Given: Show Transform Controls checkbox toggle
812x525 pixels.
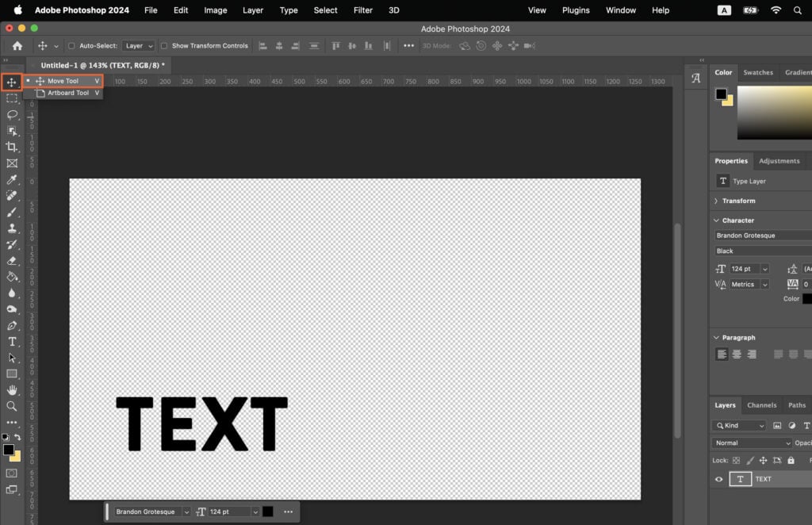Looking at the screenshot, I should point(165,45).
